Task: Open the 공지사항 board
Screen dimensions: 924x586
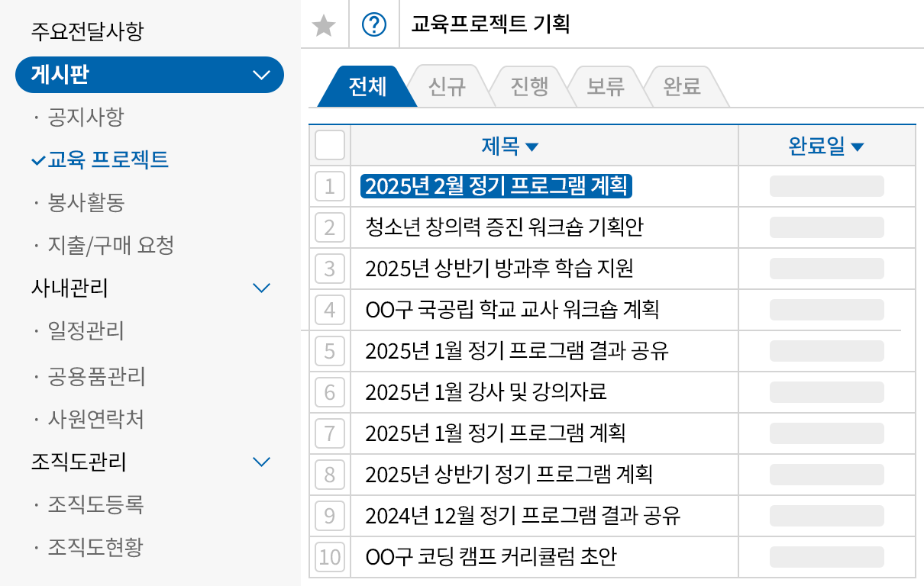Action: pos(88,118)
